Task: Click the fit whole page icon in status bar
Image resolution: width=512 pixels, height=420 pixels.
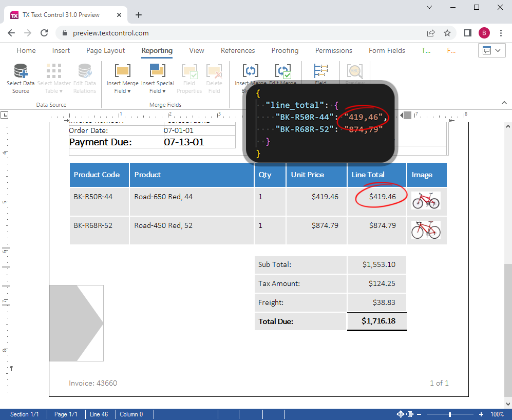Action: pos(401,414)
